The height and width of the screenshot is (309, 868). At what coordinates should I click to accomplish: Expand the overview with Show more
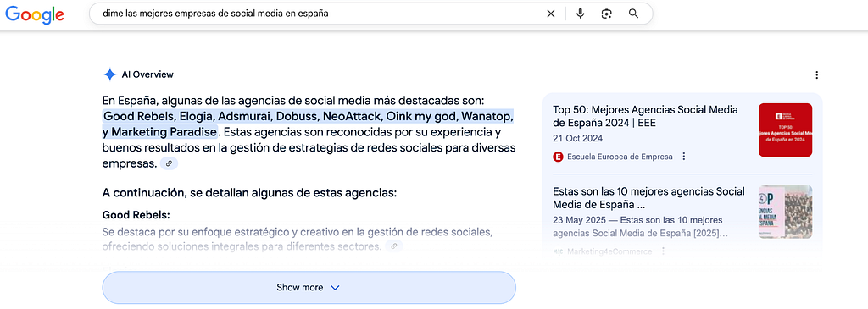(309, 288)
